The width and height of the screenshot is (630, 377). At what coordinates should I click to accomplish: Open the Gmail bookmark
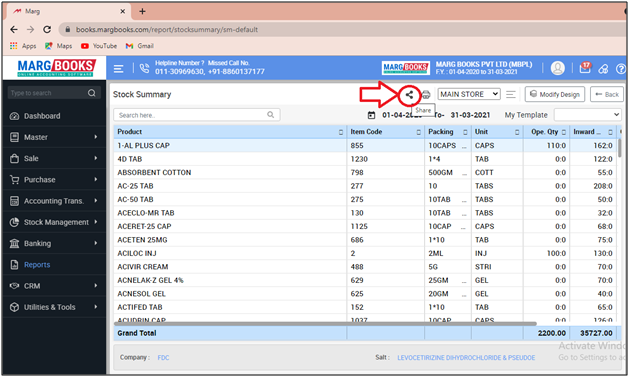pos(140,46)
